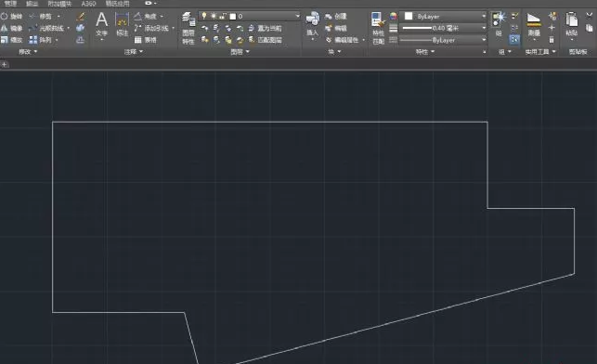Click the Cut scissors icon
The width and height of the screenshot is (597, 364).
click(x=589, y=16)
